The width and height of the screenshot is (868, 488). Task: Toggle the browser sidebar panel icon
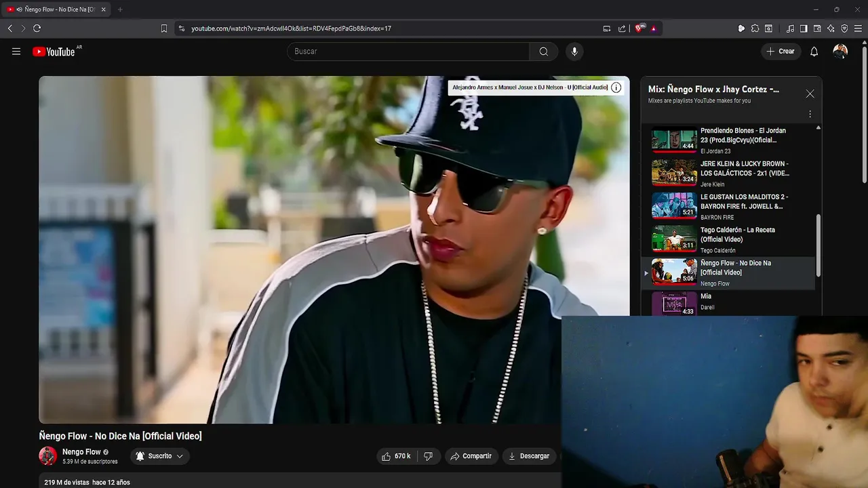pos(804,28)
